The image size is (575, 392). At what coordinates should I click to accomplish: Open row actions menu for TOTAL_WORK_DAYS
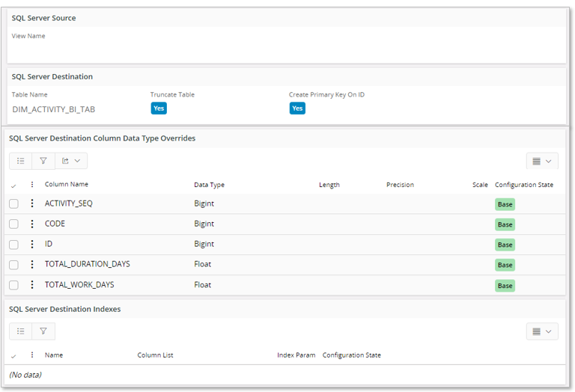point(32,284)
